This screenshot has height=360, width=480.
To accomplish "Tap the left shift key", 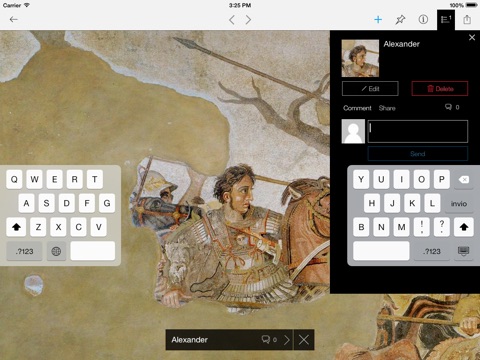I will (x=16, y=227).
